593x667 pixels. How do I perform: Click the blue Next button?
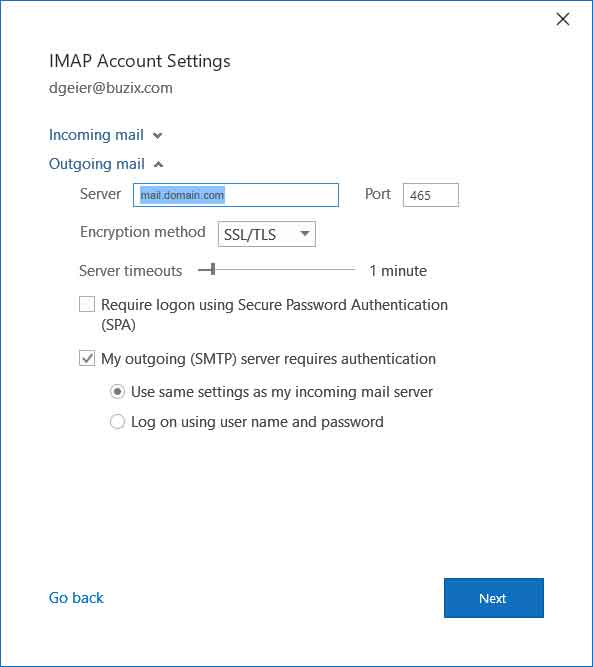coord(493,598)
